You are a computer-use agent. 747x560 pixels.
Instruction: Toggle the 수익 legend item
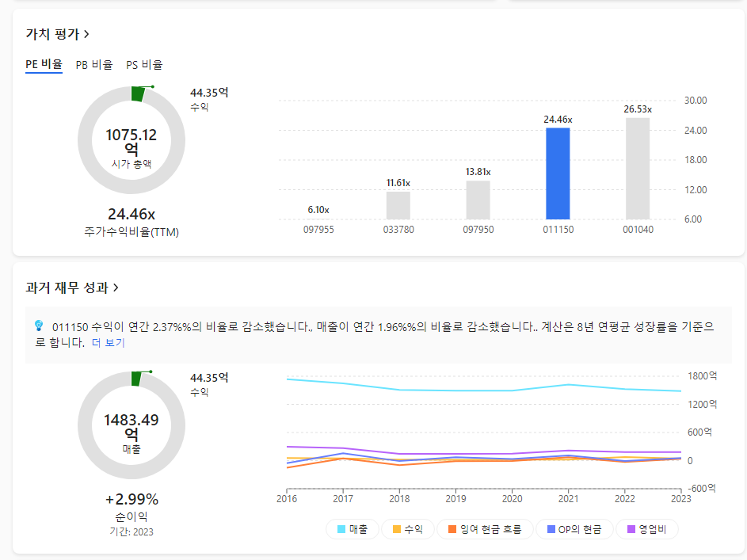[x=408, y=529]
